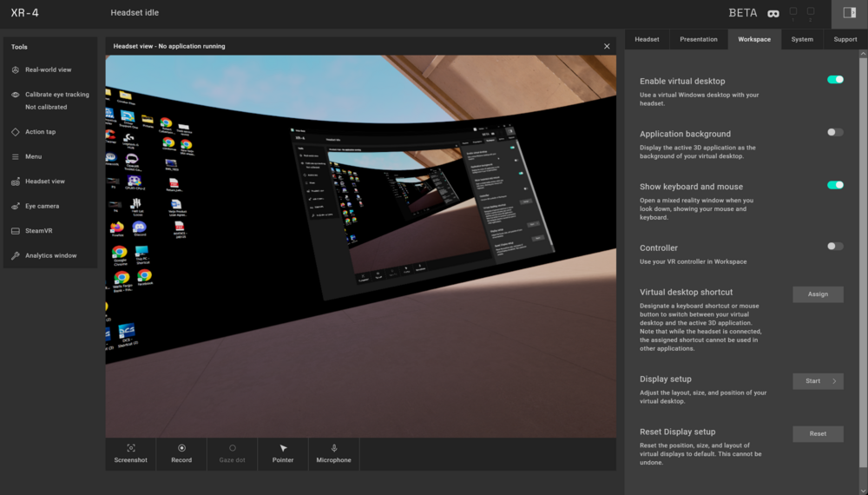Click the Headset idle status text
The image size is (868, 495).
[x=135, y=13]
